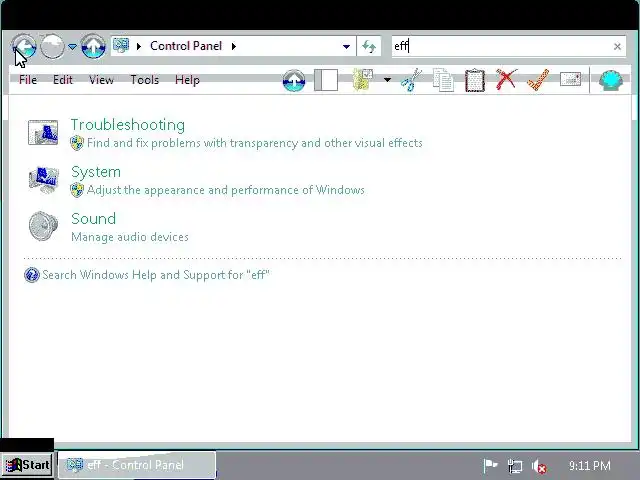Image resolution: width=640 pixels, height=480 pixels.
Task: Open the Start menu
Action: (27, 465)
